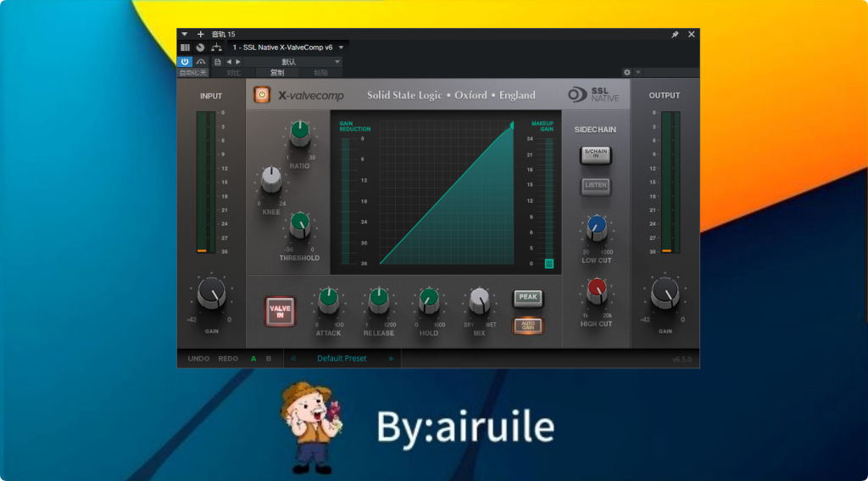
Task: Go to previous host preset arrow
Action: 228,62
